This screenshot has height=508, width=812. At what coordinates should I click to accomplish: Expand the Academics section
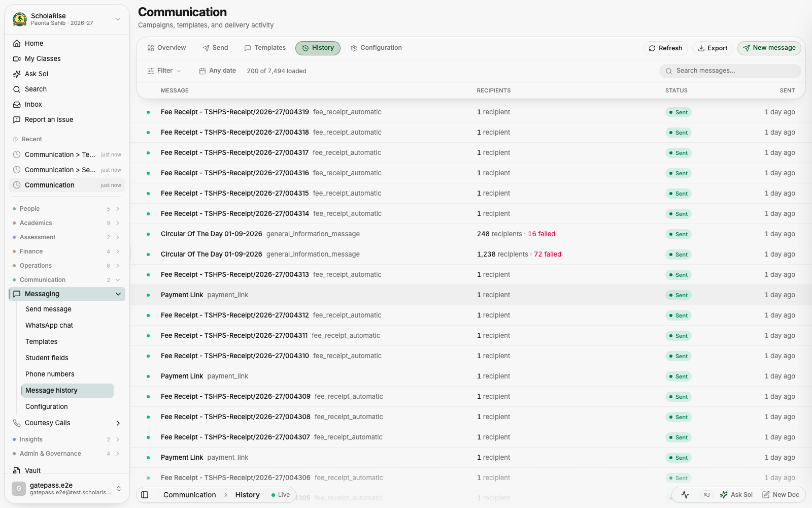(67, 223)
